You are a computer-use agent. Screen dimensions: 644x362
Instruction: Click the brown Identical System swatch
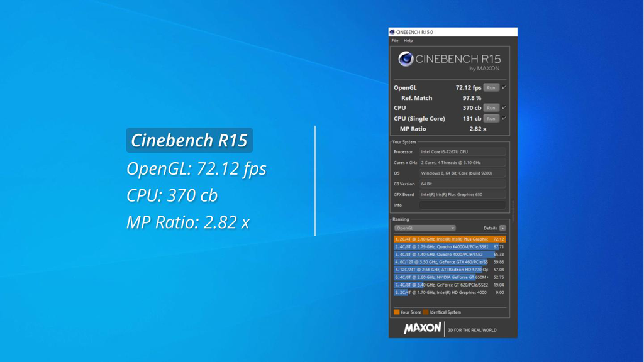pyautogui.click(x=426, y=312)
